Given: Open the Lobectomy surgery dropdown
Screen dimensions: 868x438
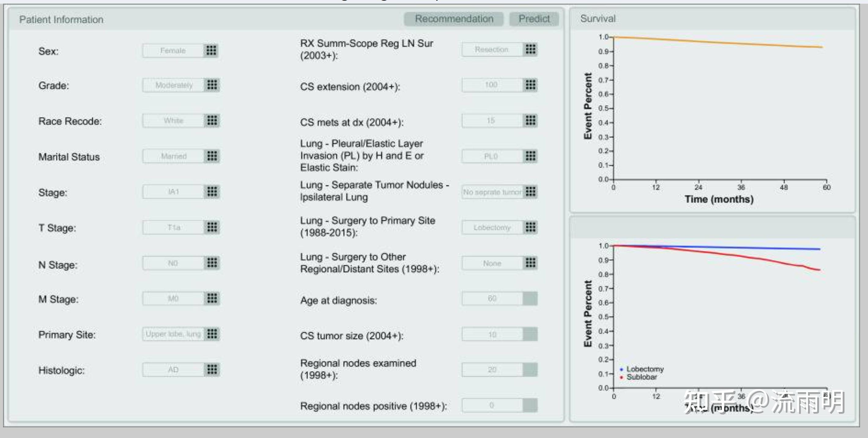Looking at the screenshot, I should tap(492, 228).
